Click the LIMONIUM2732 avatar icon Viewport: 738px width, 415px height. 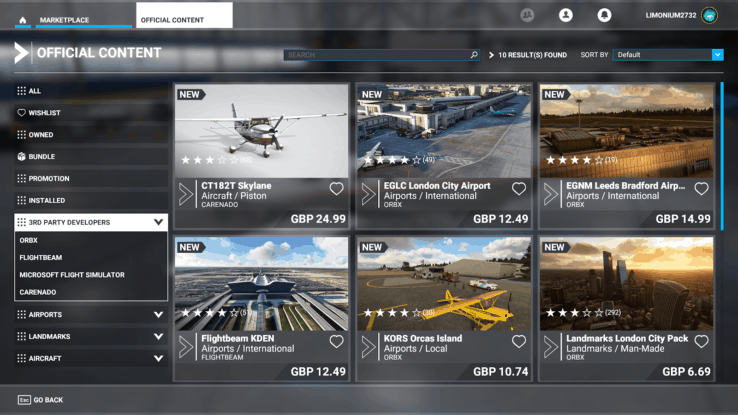point(709,15)
